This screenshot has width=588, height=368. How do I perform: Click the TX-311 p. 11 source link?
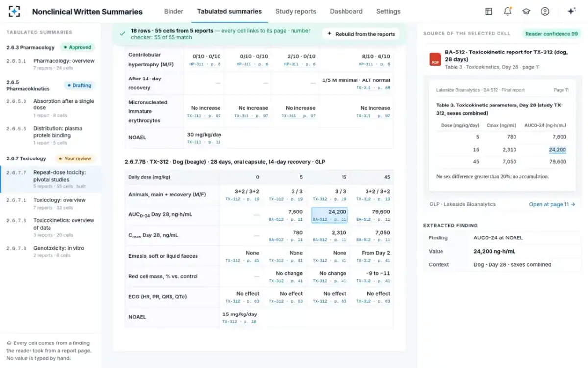tap(204, 142)
